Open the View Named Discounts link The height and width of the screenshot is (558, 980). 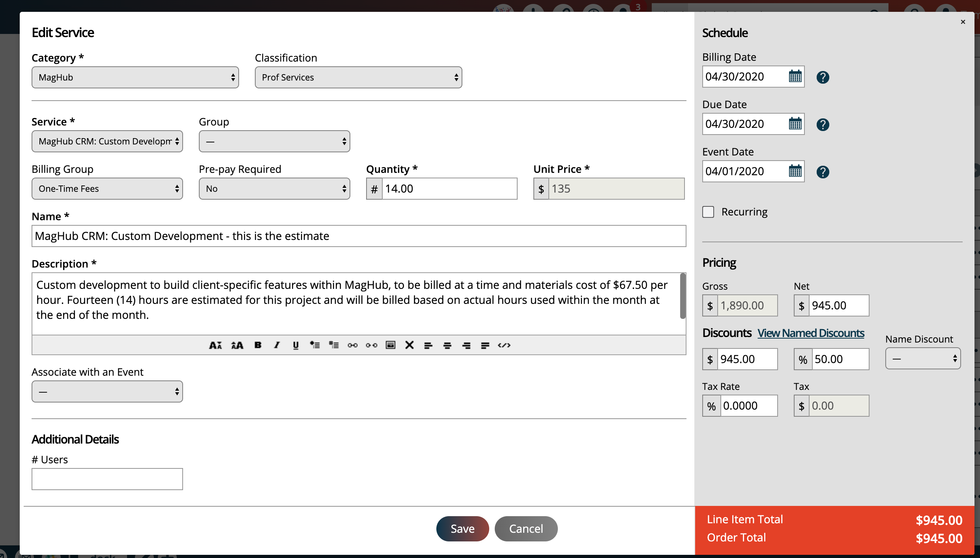pyautogui.click(x=811, y=333)
